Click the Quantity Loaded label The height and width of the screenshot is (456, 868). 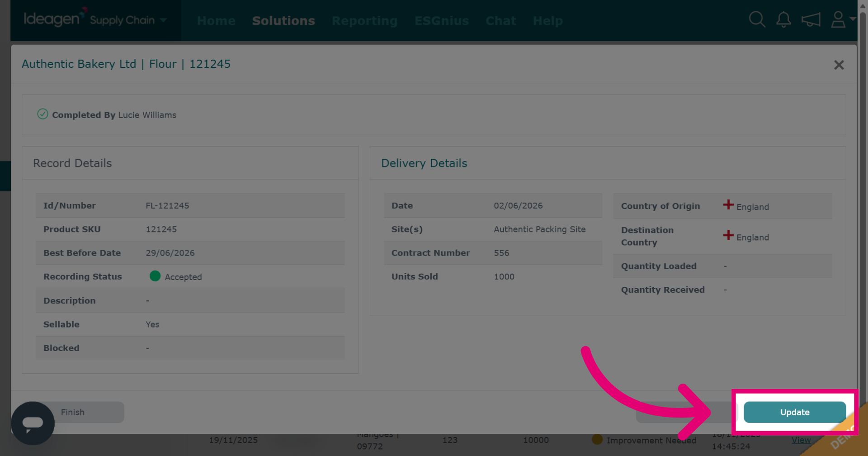point(658,266)
